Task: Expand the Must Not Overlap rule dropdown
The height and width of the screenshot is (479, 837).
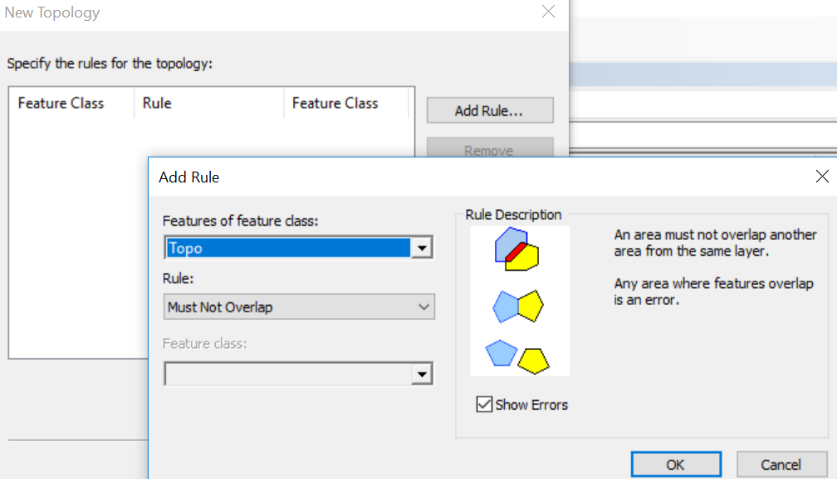Action: click(424, 307)
